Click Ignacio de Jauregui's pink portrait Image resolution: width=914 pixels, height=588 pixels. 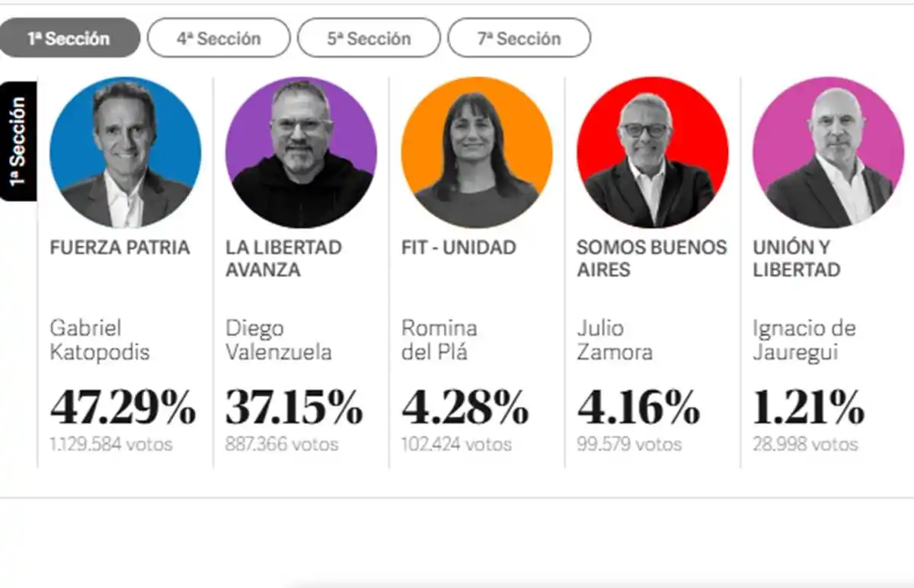826,151
